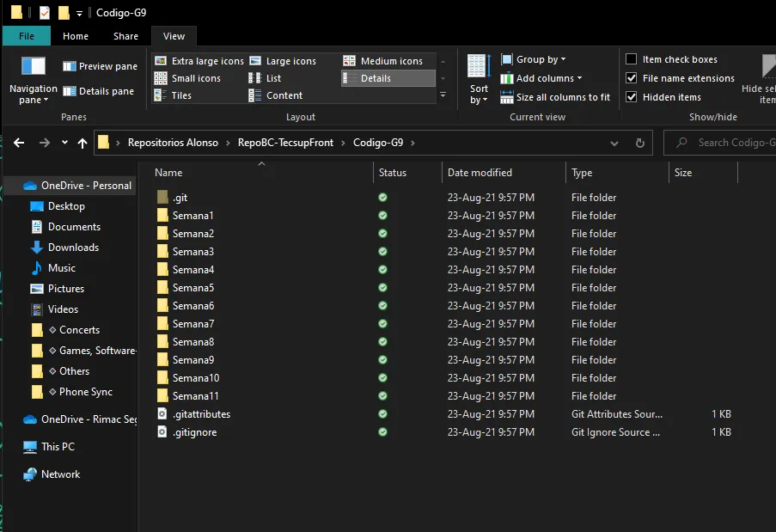The height and width of the screenshot is (532, 776).
Task: Click Size all columns to fit
Action: click(x=555, y=97)
